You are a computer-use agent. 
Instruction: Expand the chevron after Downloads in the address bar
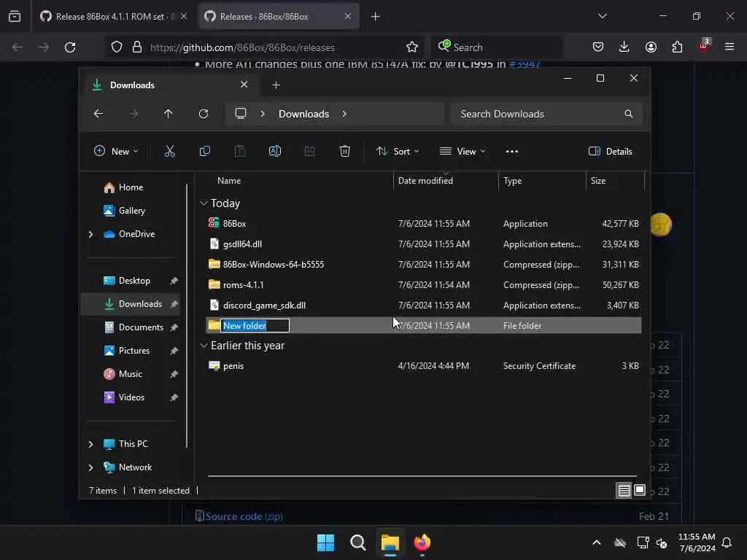click(x=344, y=114)
